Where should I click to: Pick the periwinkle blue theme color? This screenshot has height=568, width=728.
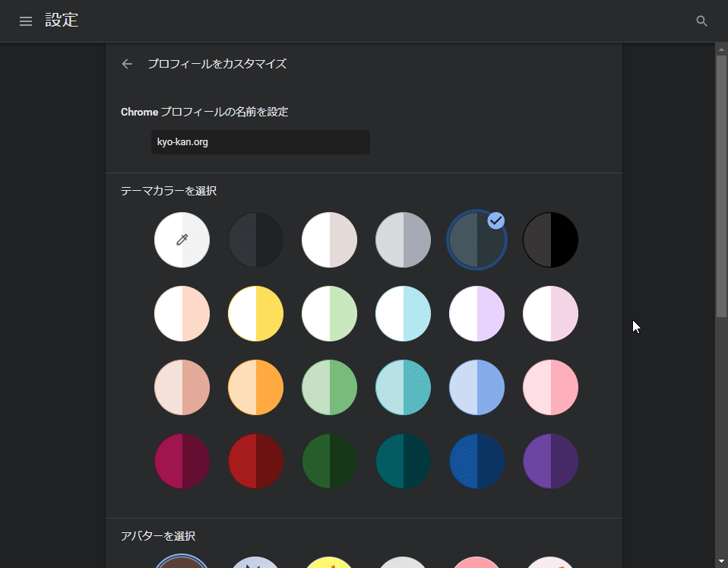point(476,387)
